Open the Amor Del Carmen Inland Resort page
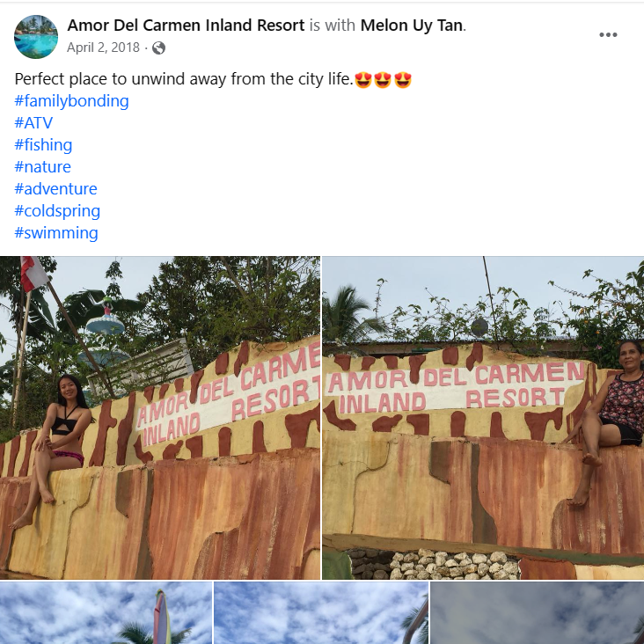 [x=186, y=26]
